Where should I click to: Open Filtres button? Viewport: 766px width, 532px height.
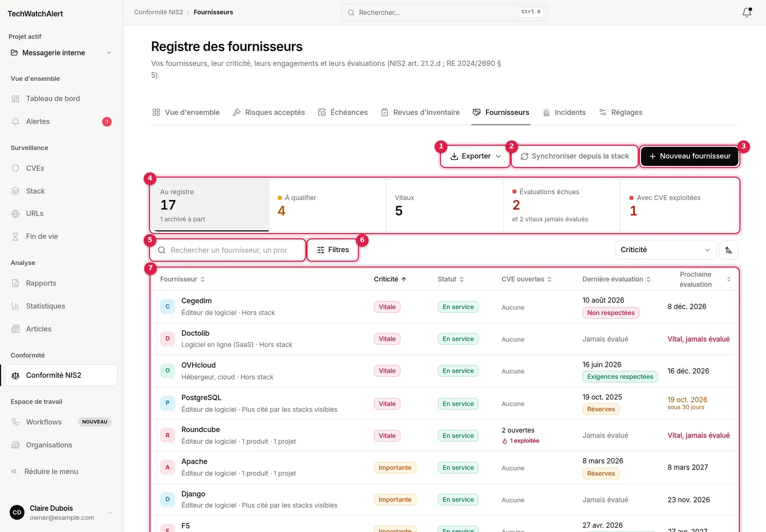click(x=333, y=250)
